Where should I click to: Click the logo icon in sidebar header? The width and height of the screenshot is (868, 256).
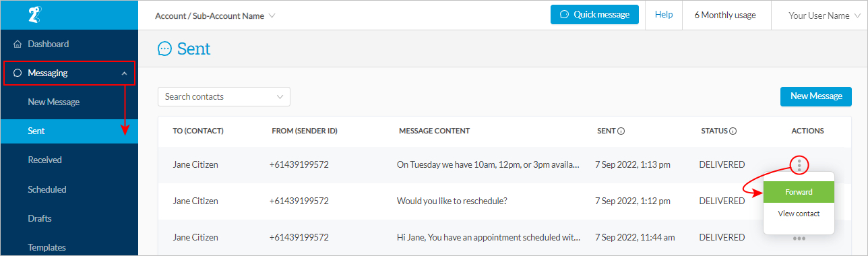[x=36, y=15]
